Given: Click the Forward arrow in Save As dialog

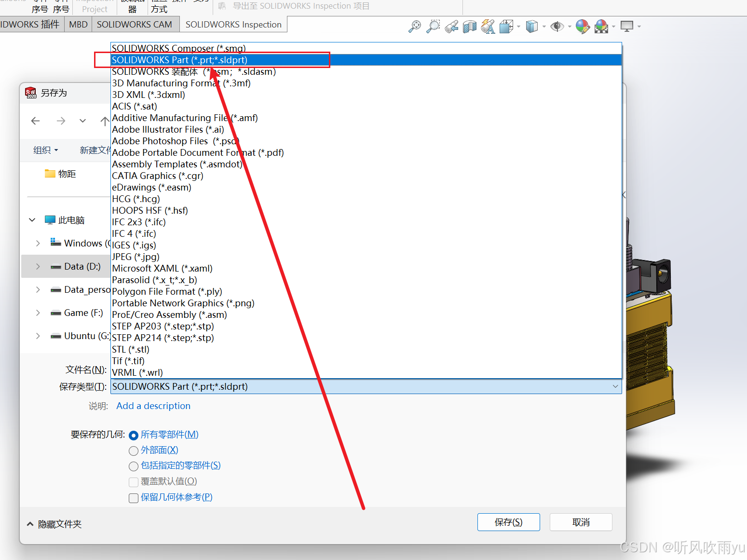Looking at the screenshot, I should click(61, 121).
